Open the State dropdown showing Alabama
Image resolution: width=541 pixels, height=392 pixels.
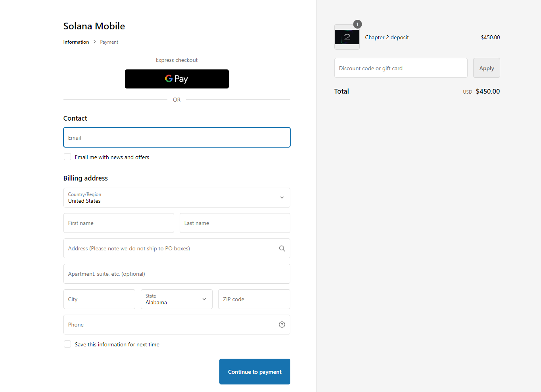click(176, 299)
